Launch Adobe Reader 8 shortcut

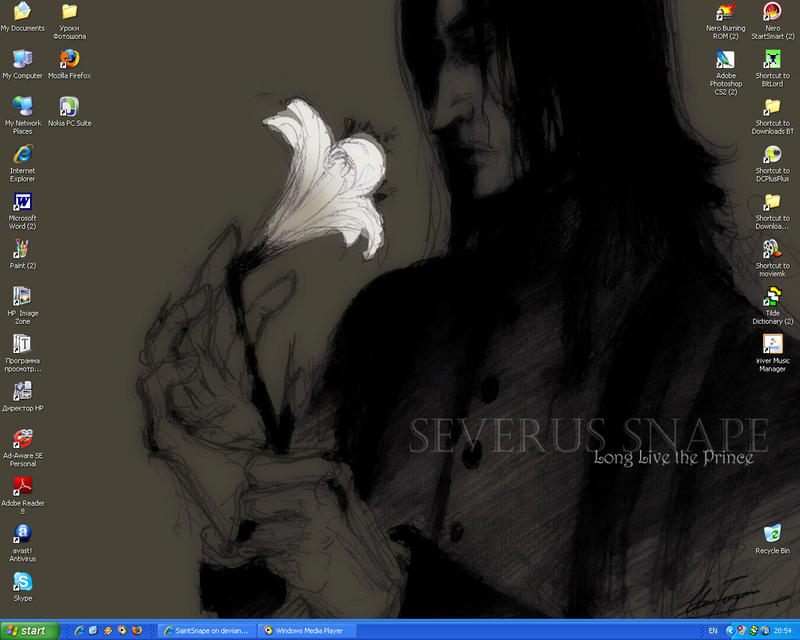(22, 496)
